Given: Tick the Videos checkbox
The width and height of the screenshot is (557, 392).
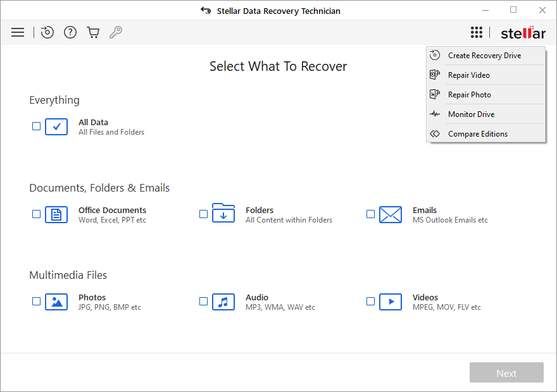Looking at the screenshot, I should tap(370, 302).
